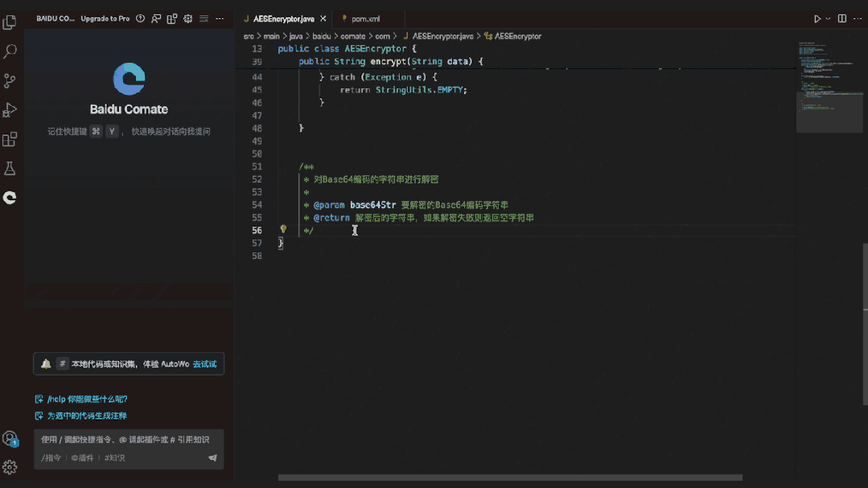Screen dimensions: 868x488
Task: Open the Testing flask icon
Action: [x=9, y=168]
